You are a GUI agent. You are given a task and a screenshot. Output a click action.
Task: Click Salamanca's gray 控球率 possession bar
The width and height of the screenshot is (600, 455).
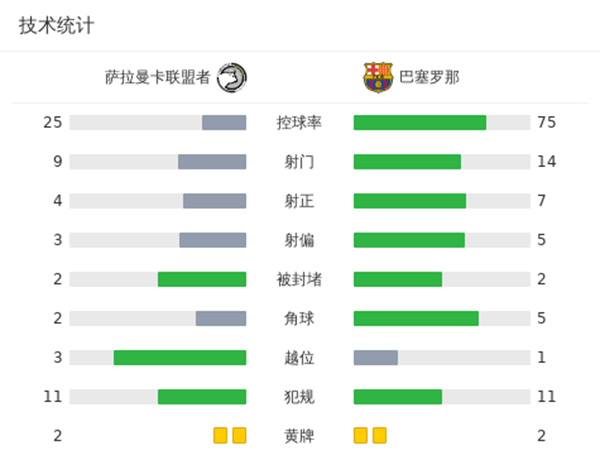pos(224,123)
